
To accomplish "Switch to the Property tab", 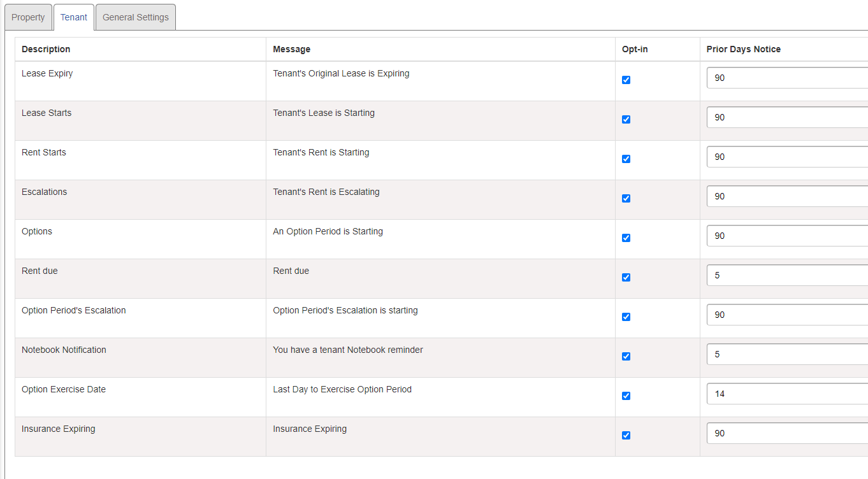I will pos(28,17).
